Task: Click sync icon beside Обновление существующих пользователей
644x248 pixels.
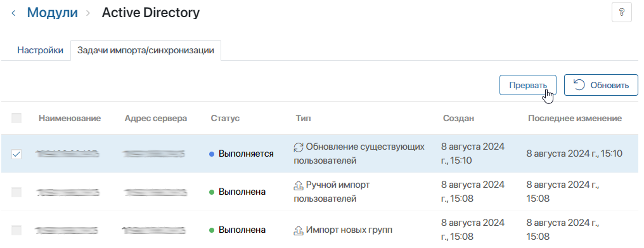Action: click(298, 147)
